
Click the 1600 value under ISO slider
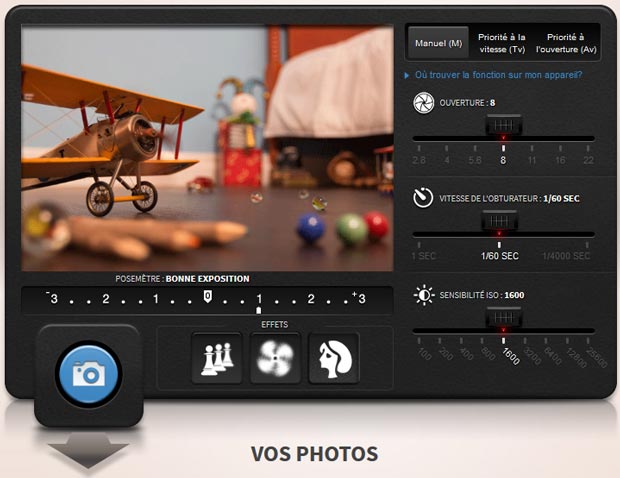[511, 356]
